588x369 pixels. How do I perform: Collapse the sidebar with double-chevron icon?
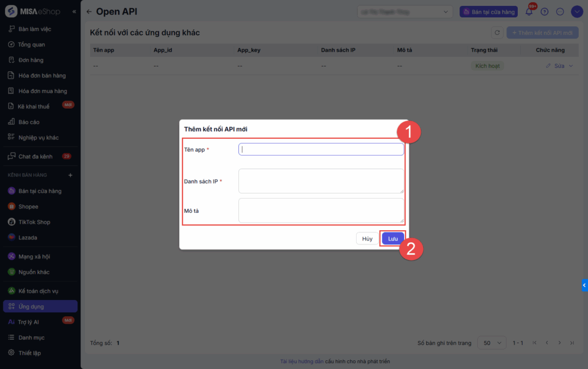[x=74, y=11]
